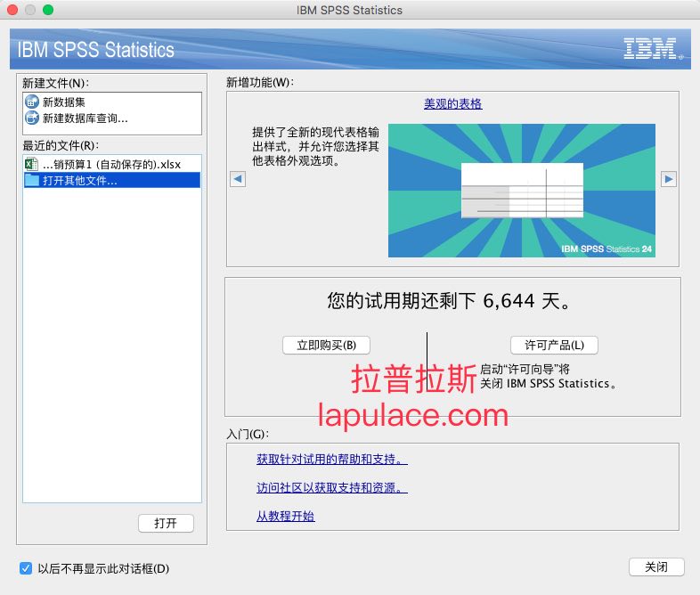
Task: Select 打开其他文件 list entry
Action: pos(111,180)
